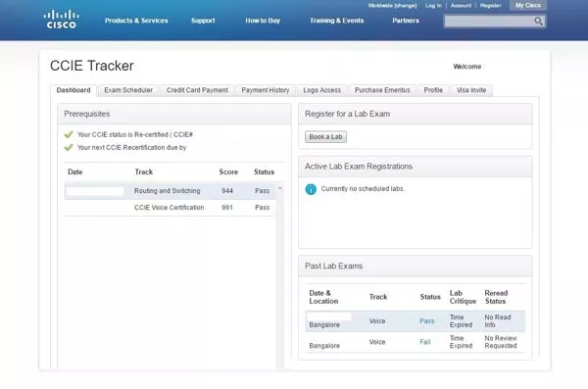Open the Payment History tab
The width and height of the screenshot is (588, 389).
(266, 90)
